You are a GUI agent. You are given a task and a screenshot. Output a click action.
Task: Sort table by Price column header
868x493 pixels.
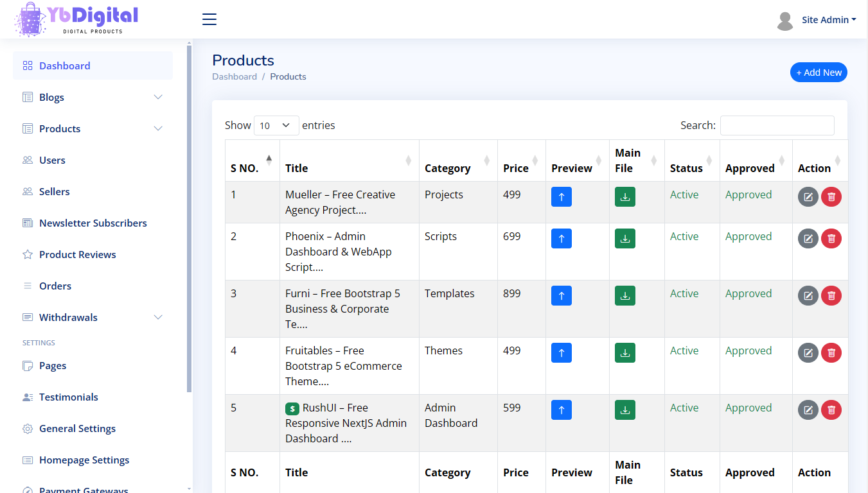(x=522, y=160)
